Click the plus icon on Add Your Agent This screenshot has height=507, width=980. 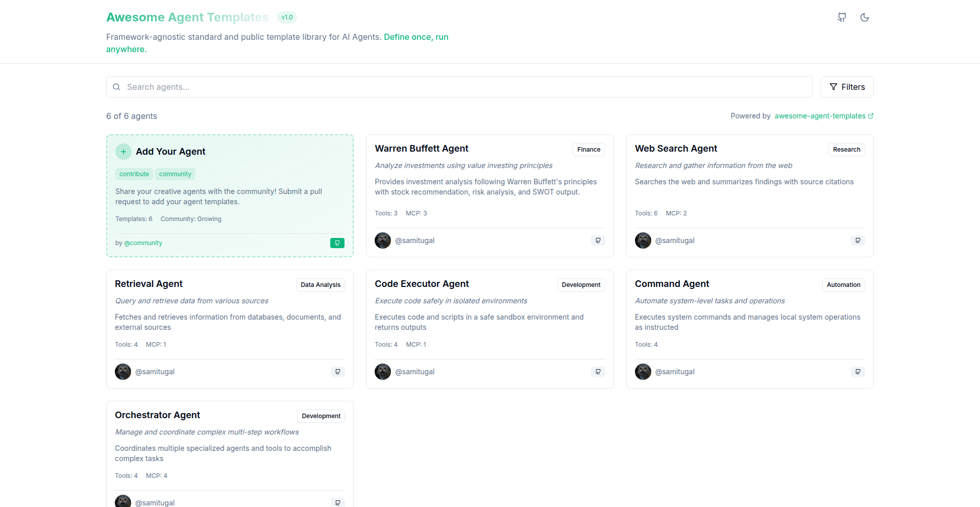click(x=124, y=152)
